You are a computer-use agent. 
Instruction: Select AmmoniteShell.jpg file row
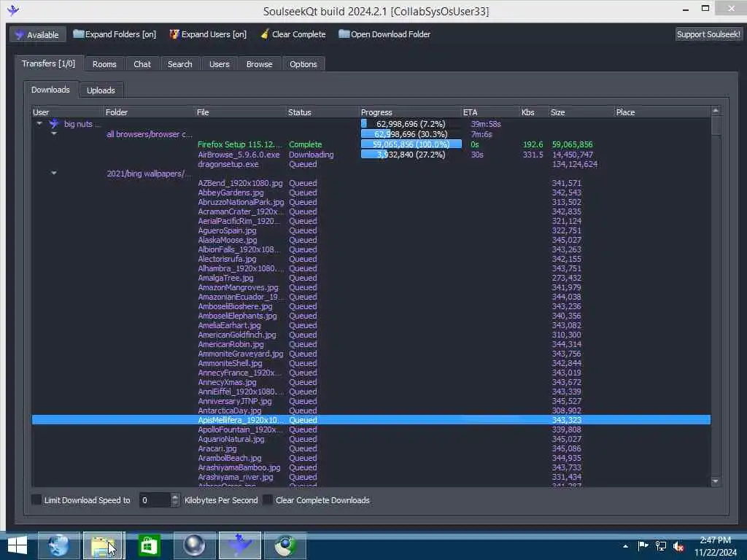point(371,363)
